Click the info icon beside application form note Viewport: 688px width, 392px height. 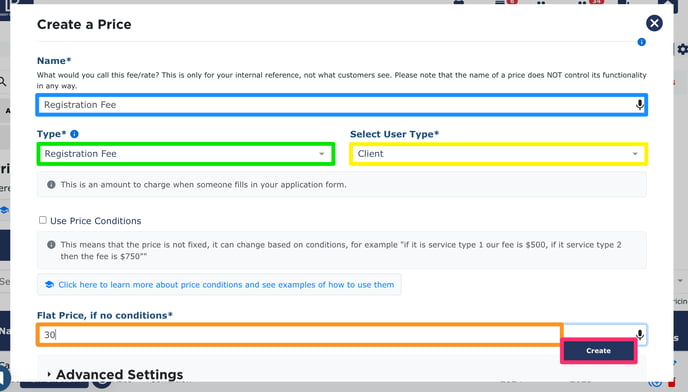coord(51,184)
